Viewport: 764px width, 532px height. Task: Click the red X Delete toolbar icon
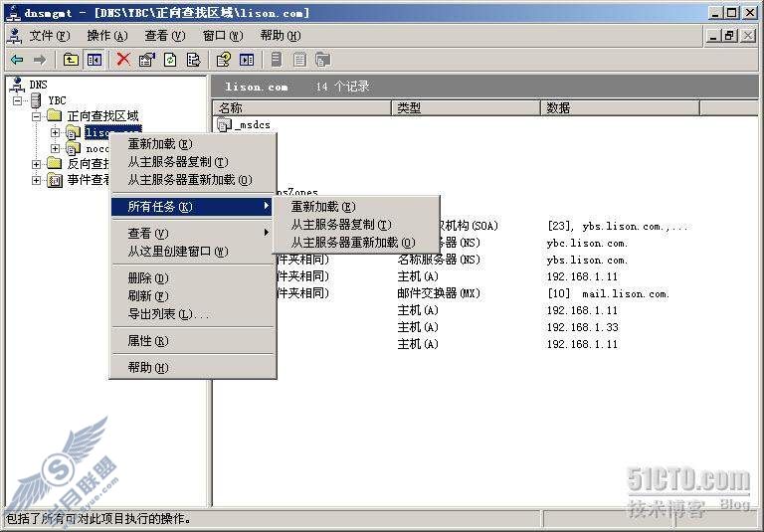click(123, 60)
